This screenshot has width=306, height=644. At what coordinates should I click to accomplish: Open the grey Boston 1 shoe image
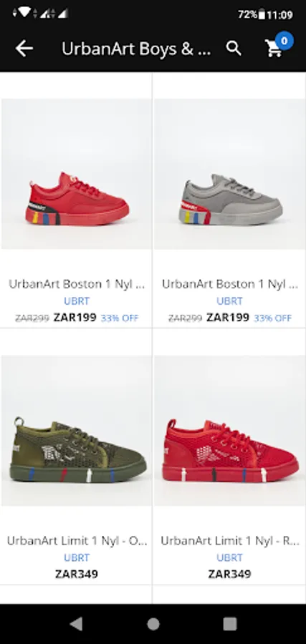coord(229,174)
